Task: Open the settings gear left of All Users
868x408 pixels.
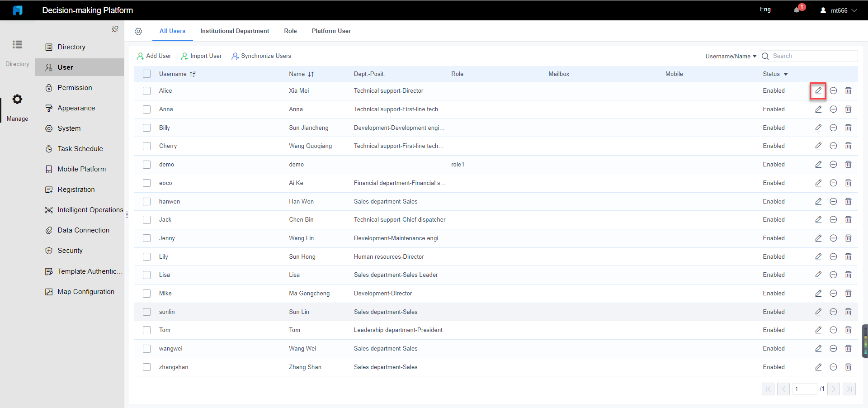Action: [138, 31]
